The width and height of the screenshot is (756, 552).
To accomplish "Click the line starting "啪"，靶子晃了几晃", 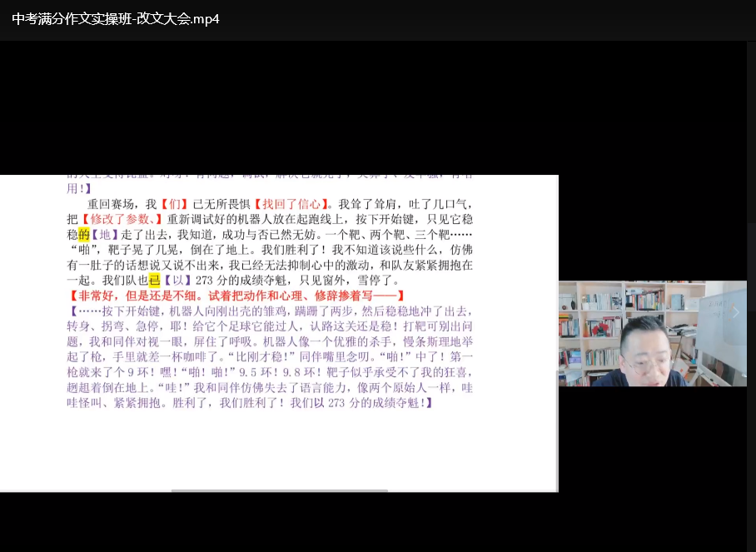I will (270, 250).
